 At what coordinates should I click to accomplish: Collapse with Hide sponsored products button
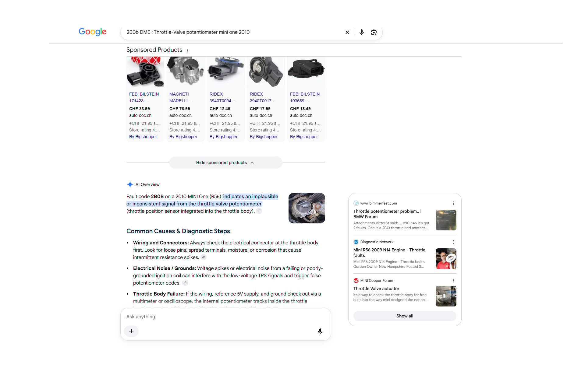tap(225, 163)
